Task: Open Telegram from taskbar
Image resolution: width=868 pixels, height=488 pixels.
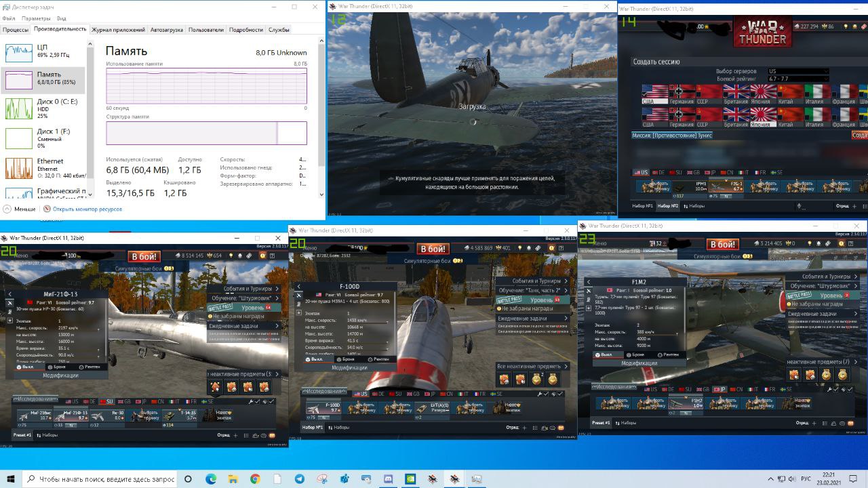Action: [299, 479]
